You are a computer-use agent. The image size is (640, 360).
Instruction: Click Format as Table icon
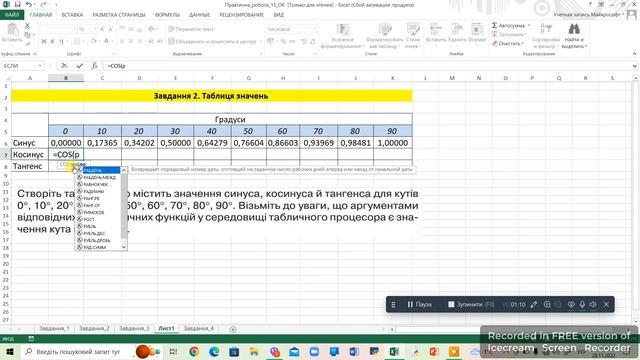385,29
